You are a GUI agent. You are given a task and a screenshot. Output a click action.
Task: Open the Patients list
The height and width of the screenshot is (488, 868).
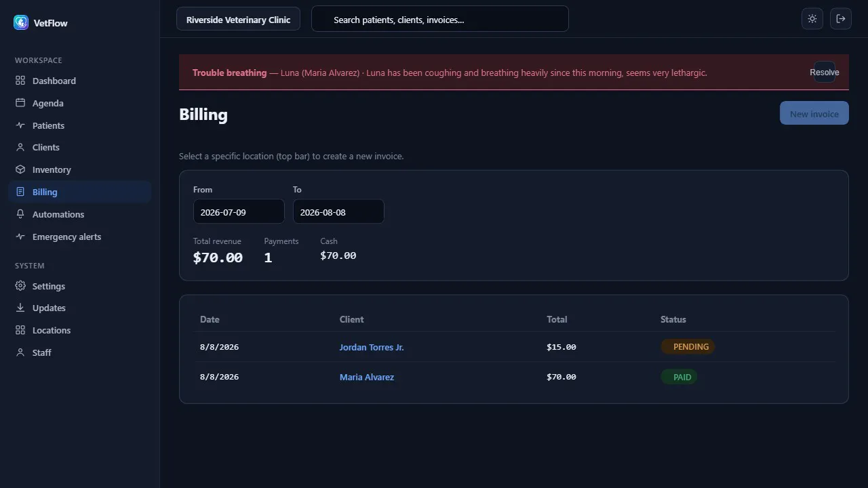(80, 125)
